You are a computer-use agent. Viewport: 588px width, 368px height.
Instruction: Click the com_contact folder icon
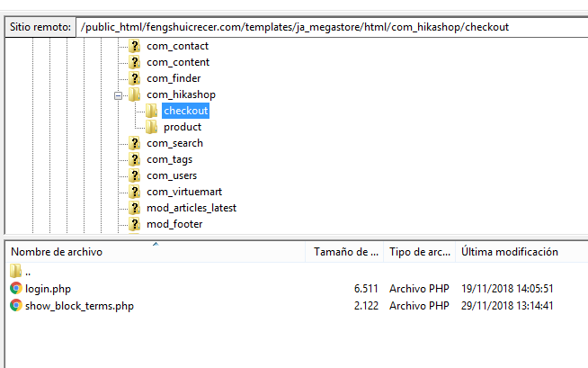134,46
